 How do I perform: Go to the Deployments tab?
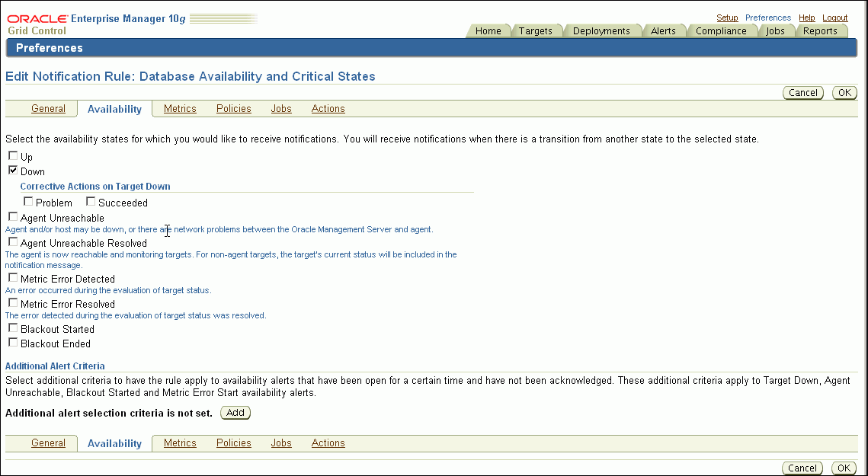pyautogui.click(x=601, y=31)
